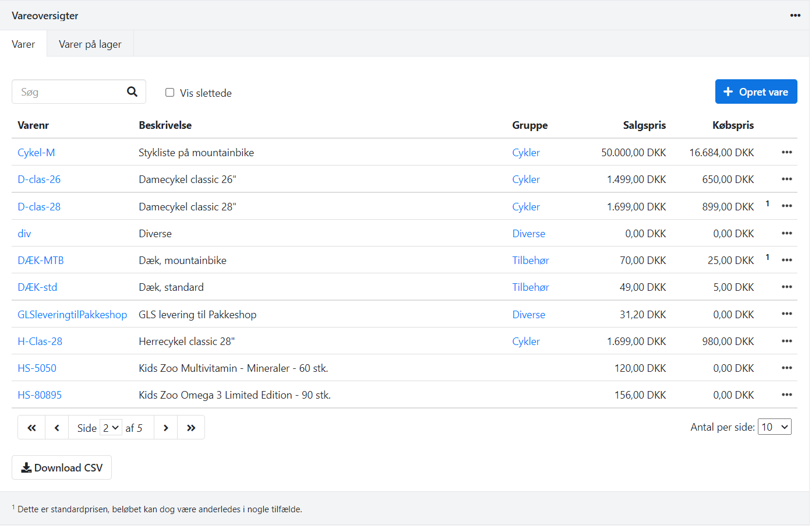Open item DÆK-std
The width and height of the screenshot is (812, 528).
pyautogui.click(x=37, y=287)
